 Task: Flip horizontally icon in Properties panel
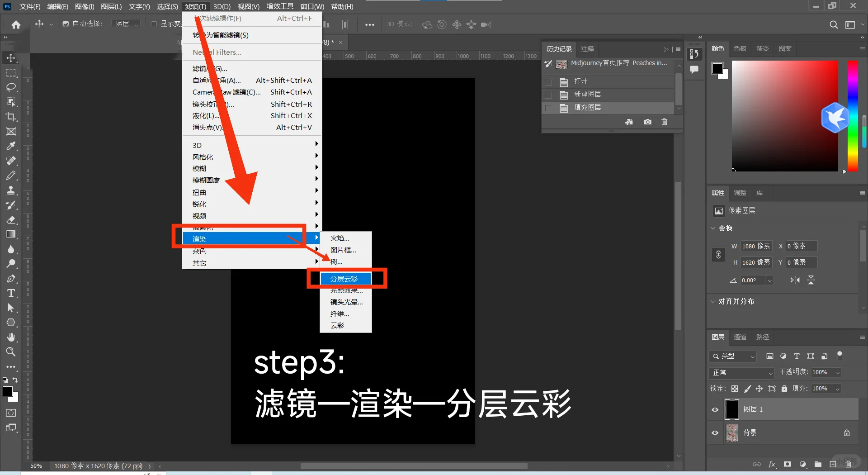tap(795, 280)
